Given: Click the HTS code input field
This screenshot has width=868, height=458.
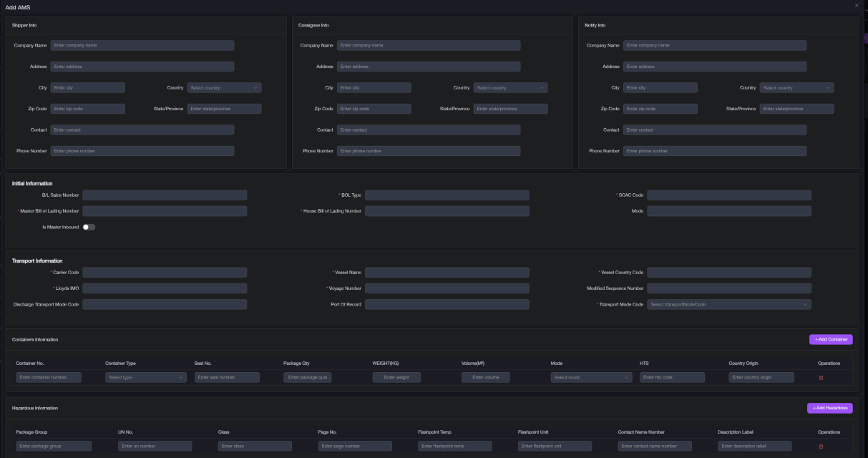Looking at the screenshot, I should (672, 377).
